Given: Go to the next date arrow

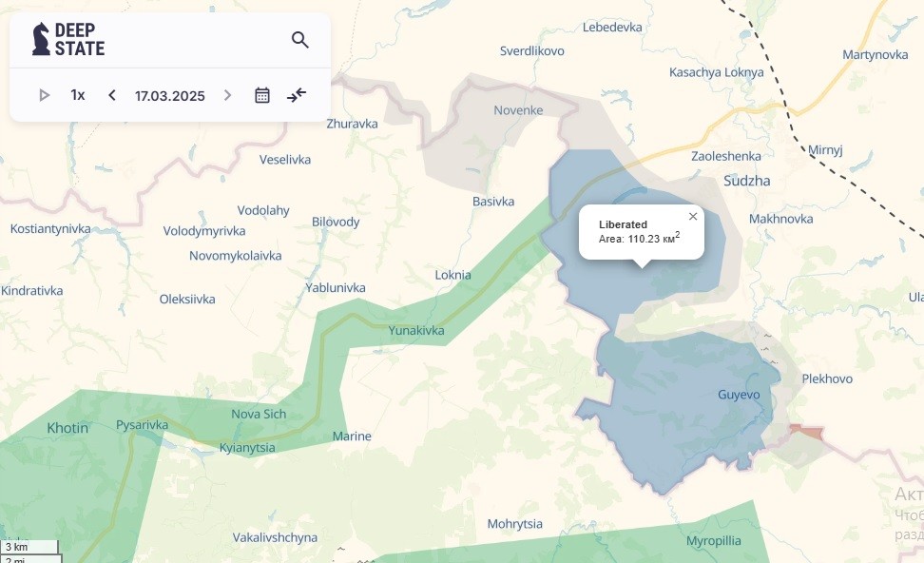Looking at the screenshot, I should [x=227, y=95].
